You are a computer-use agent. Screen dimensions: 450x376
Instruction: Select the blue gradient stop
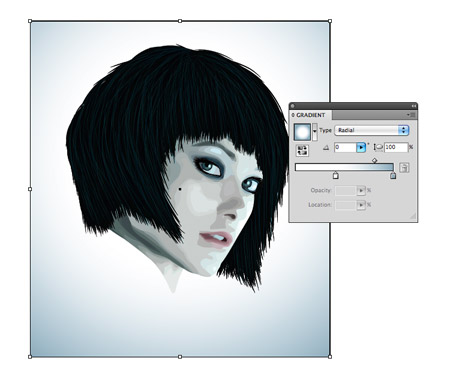click(x=393, y=175)
